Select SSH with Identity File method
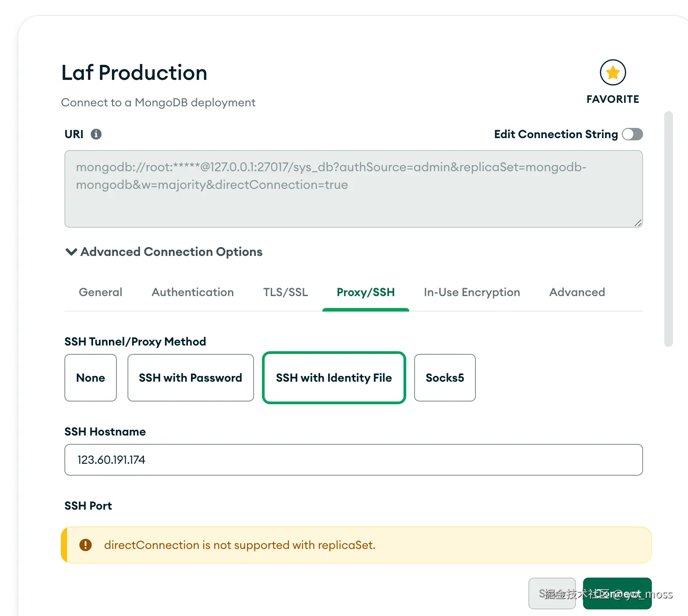Screen dimensions: 688x616 pos(334,378)
